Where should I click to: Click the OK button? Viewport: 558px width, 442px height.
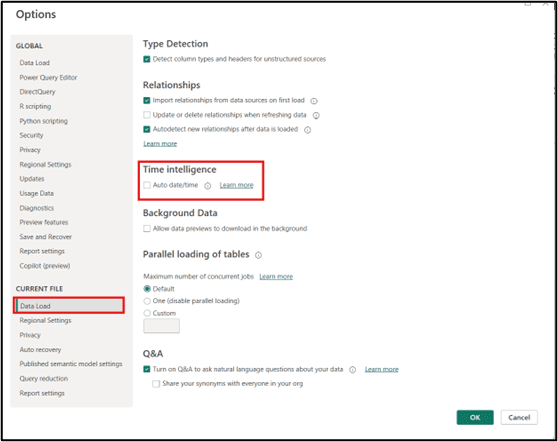pyautogui.click(x=475, y=417)
